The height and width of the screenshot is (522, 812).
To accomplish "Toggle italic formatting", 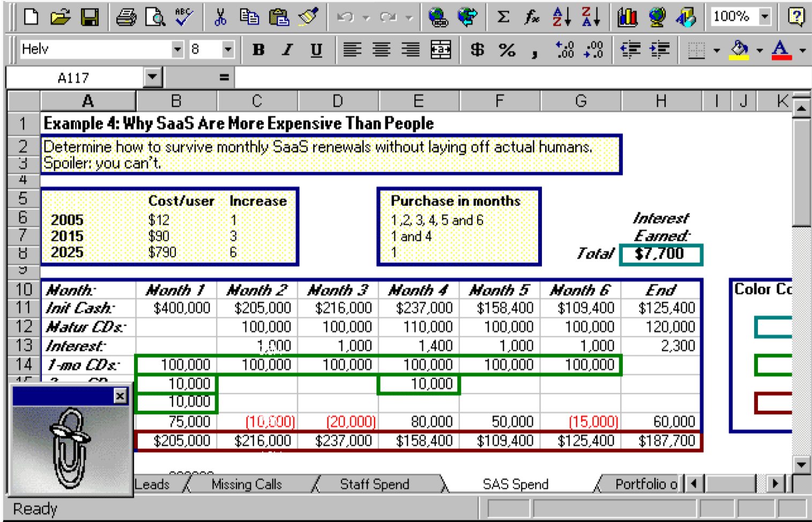I will click(x=288, y=50).
